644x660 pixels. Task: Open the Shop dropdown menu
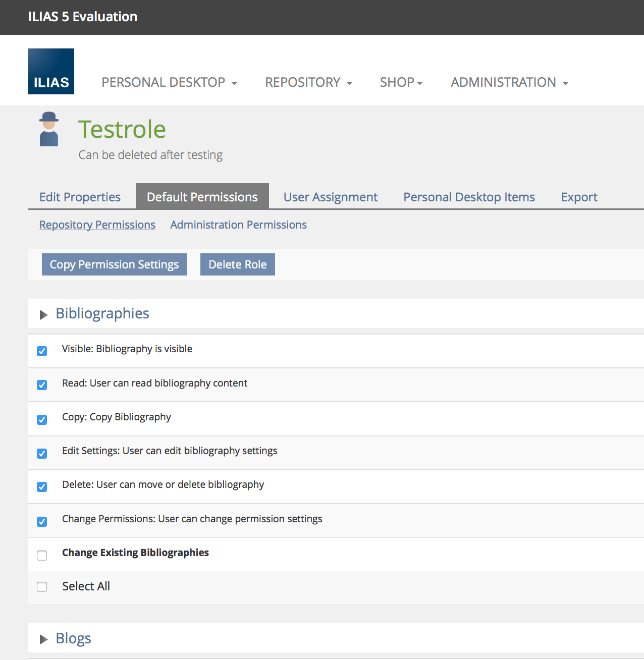pos(401,82)
